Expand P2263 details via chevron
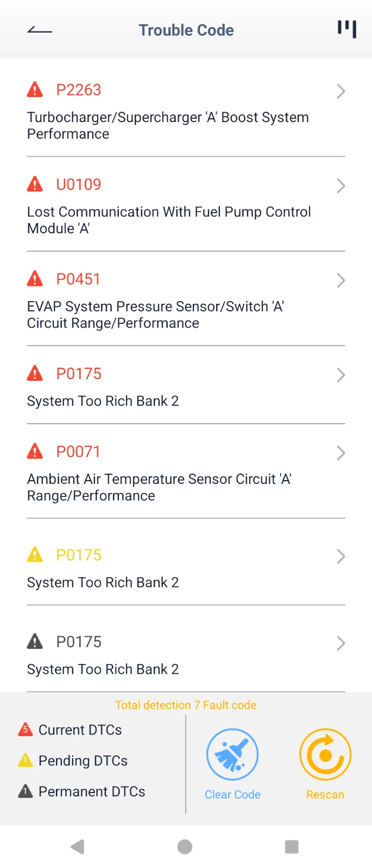 point(341,91)
